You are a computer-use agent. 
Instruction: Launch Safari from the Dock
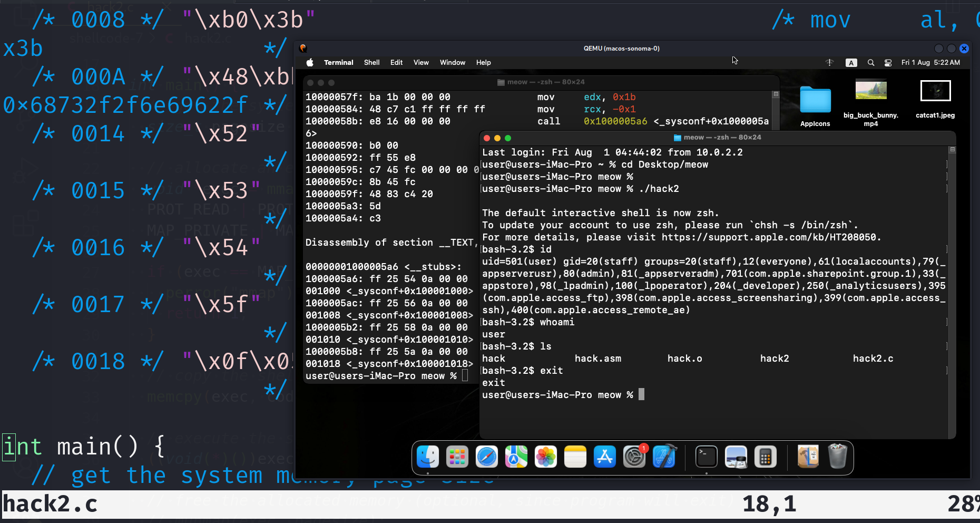click(486, 457)
